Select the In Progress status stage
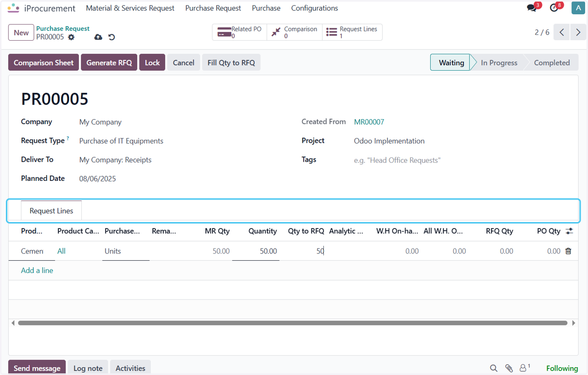The image size is (588, 375). coord(499,63)
